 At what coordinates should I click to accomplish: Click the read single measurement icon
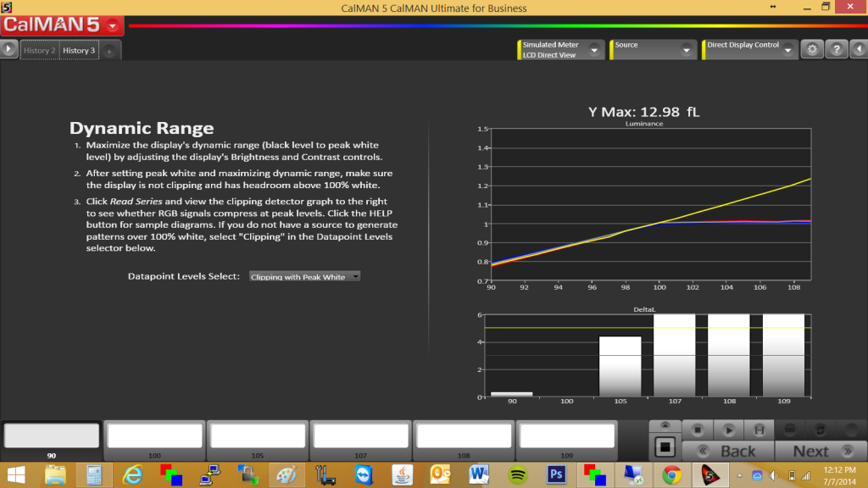759,430
